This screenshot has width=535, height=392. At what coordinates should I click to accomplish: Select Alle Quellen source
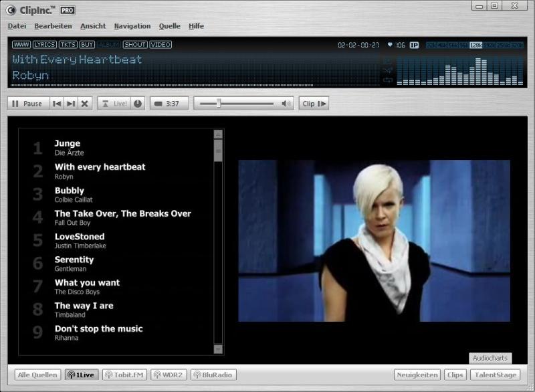pyautogui.click(x=37, y=375)
